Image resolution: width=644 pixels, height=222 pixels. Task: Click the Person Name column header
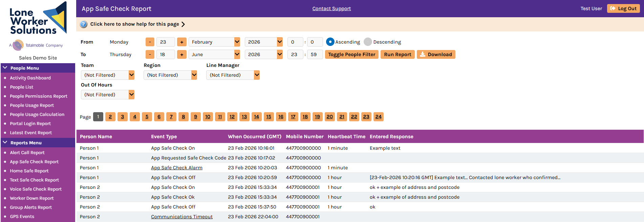96,137
